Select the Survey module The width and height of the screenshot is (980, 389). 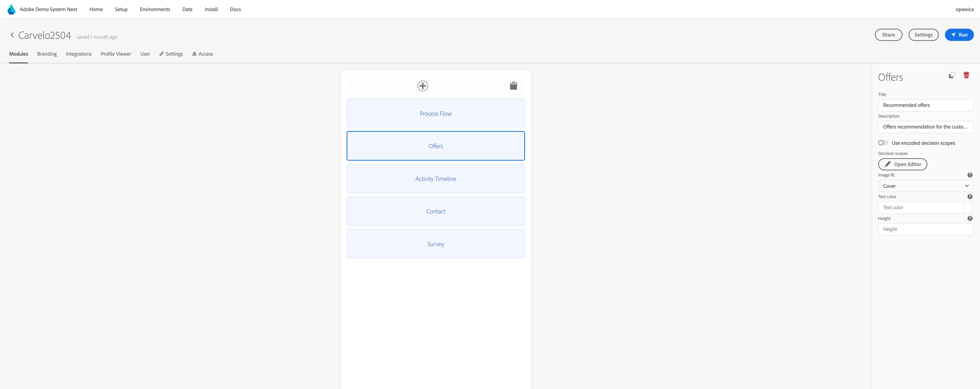click(436, 244)
